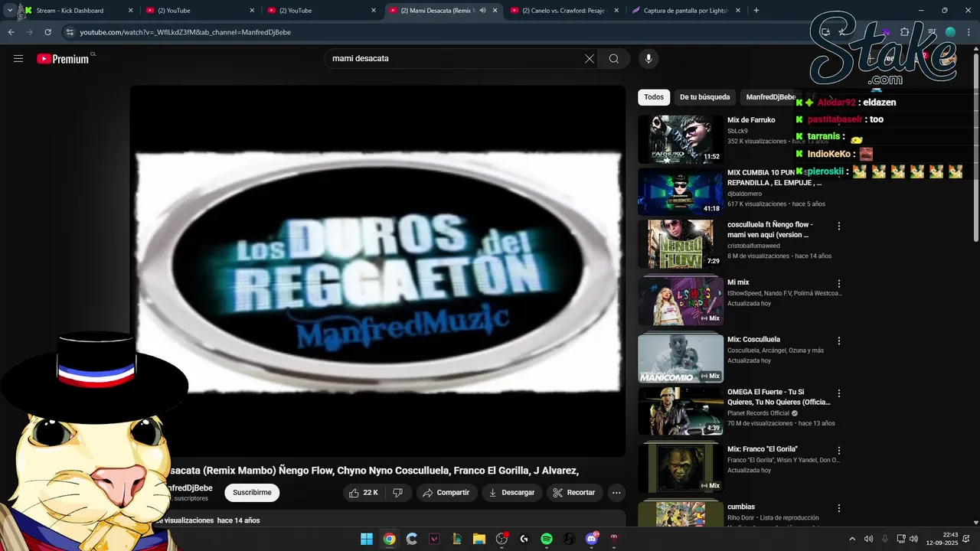Open the djbaldomero channel name
Screen dimensions: 980x551
[x=744, y=194]
